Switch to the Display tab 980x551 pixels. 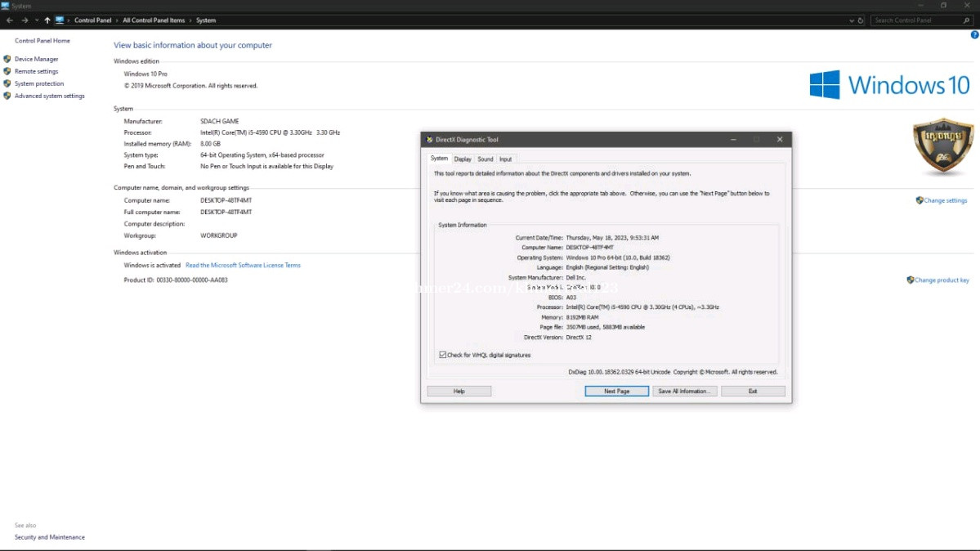point(463,159)
